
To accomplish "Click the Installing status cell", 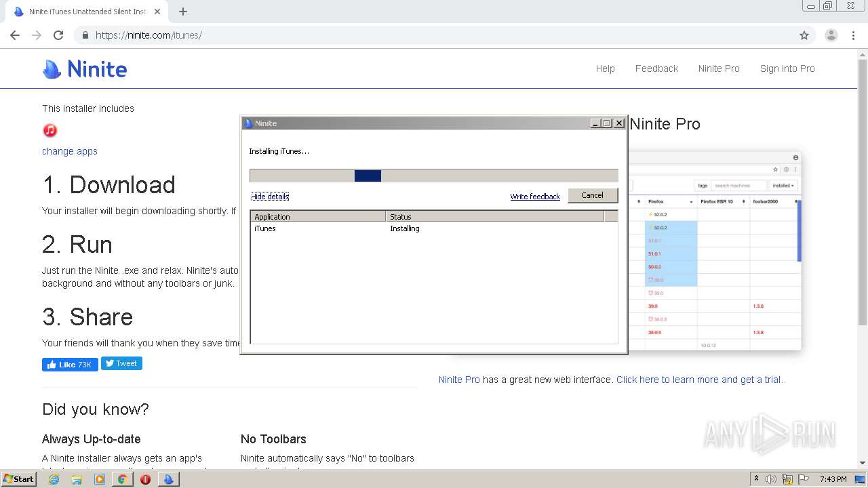I will pos(405,228).
